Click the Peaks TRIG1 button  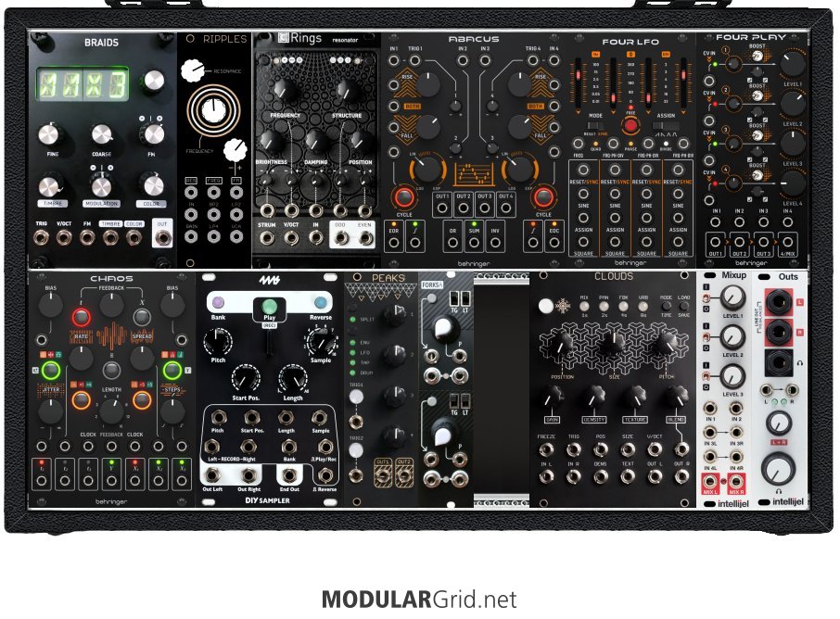click(356, 398)
